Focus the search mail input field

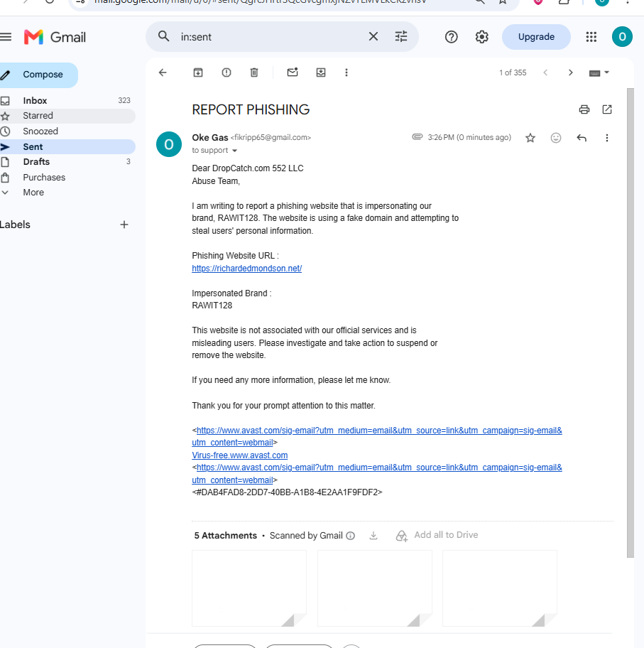(271, 37)
